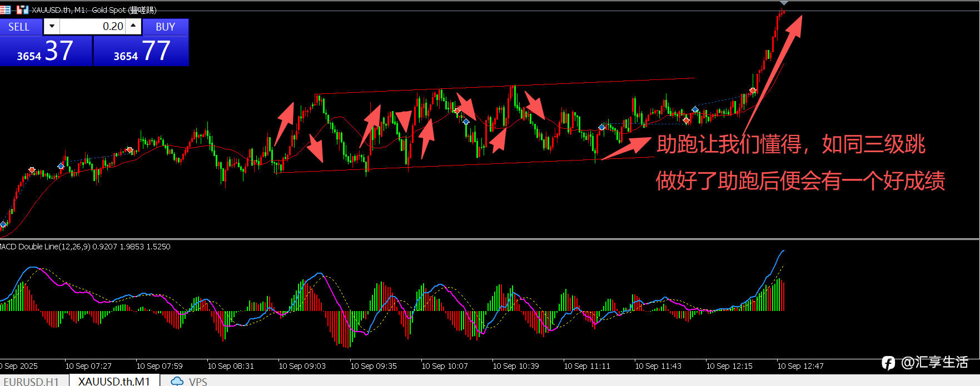Select the XAUUSD.th,M1 chart tab
Screen dimensions: 980x386
pos(115,381)
